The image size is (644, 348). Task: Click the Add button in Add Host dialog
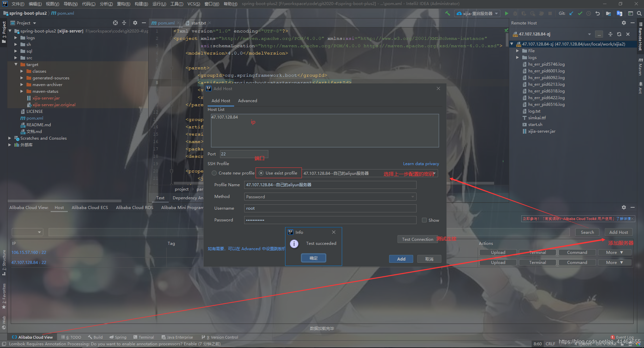[401, 259]
